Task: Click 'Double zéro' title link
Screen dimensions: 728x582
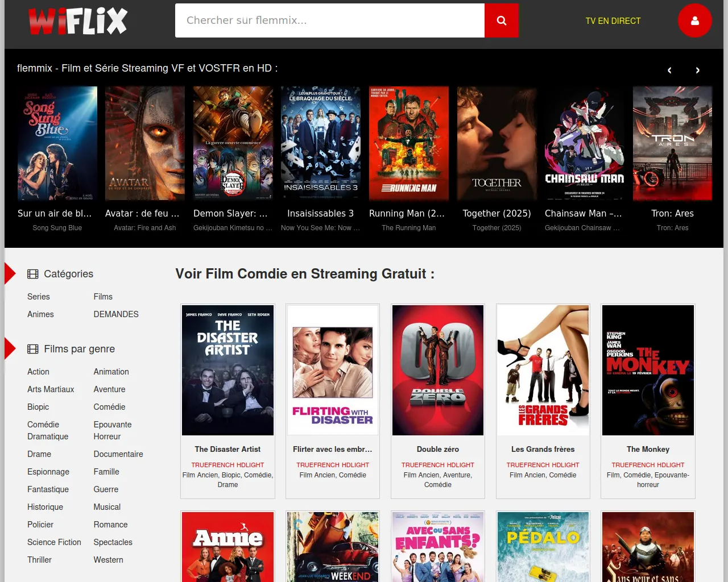Action: (x=438, y=449)
